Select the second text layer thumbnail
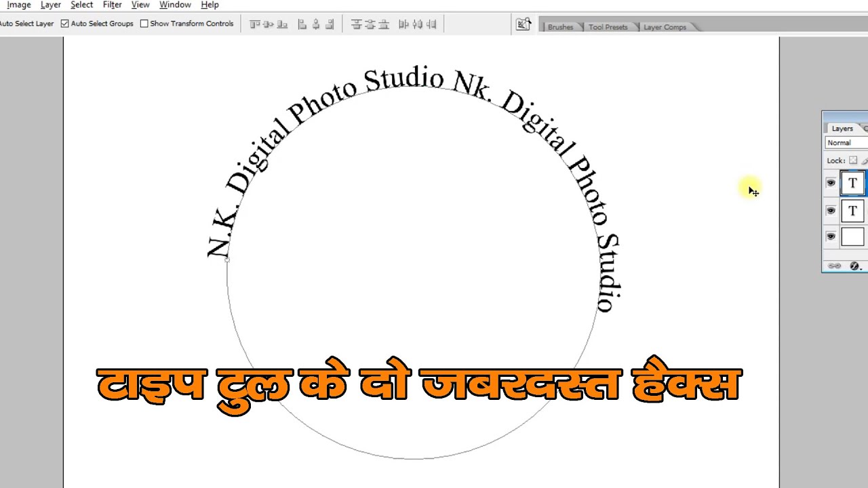The width and height of the screenshot is (868, 488). [853, 211]
